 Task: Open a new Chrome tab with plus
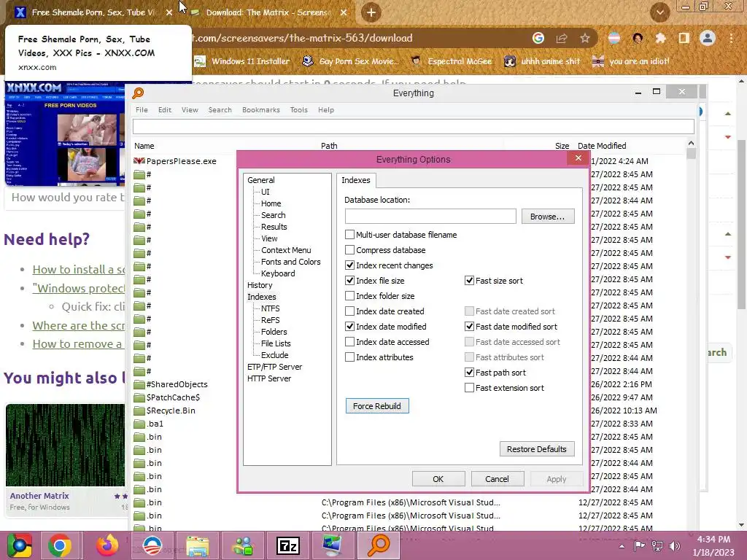pyautogui.click(x=371, y=12)
